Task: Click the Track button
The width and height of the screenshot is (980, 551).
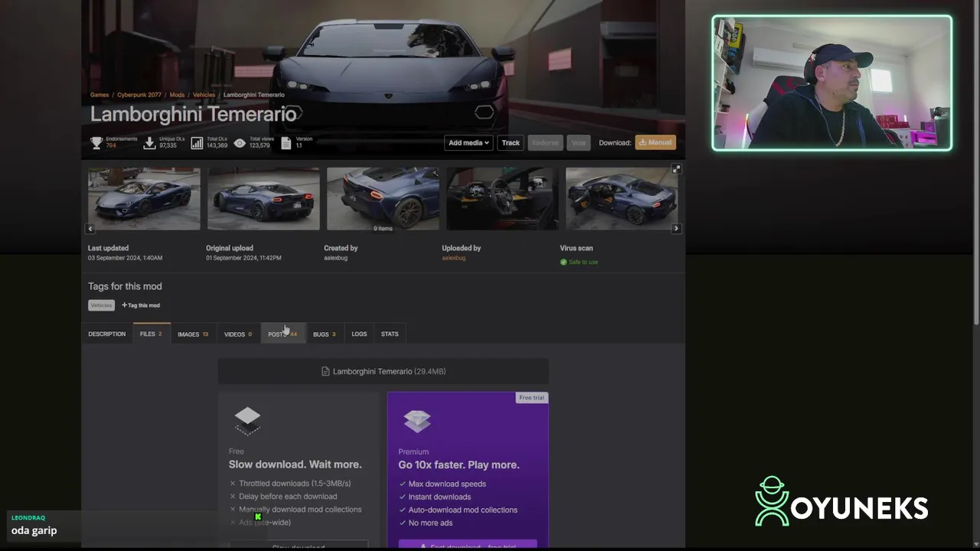Action: [x=511, y=142]
